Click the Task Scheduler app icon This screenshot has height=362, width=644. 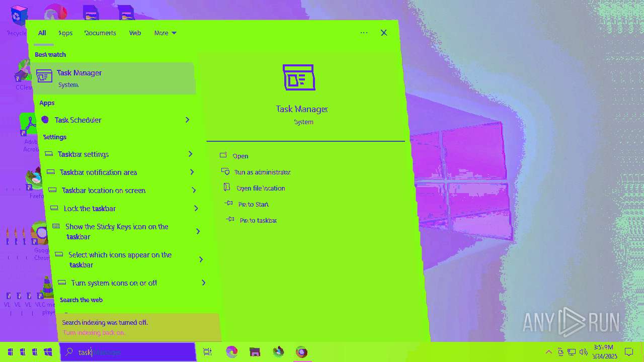[x=45, y=120]
